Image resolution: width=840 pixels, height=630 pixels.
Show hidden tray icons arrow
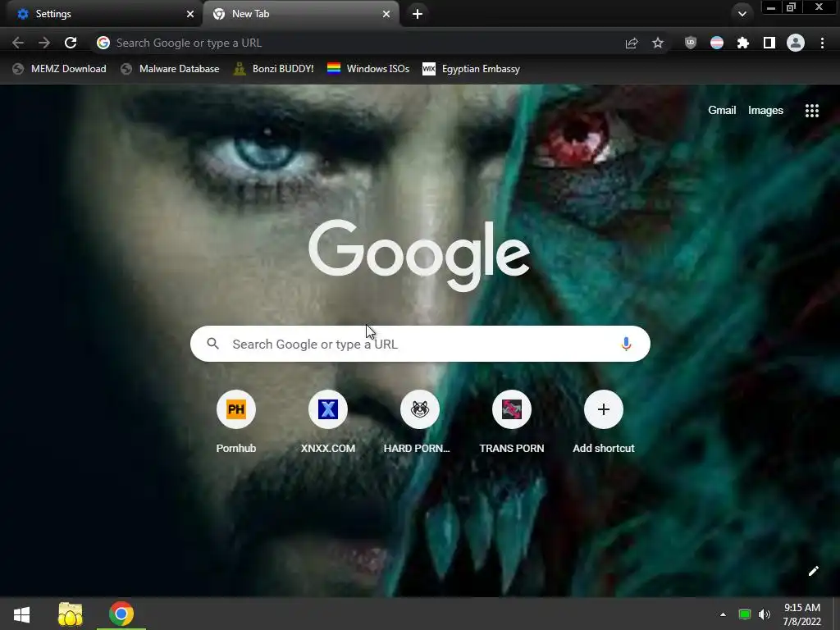point(723,614)
